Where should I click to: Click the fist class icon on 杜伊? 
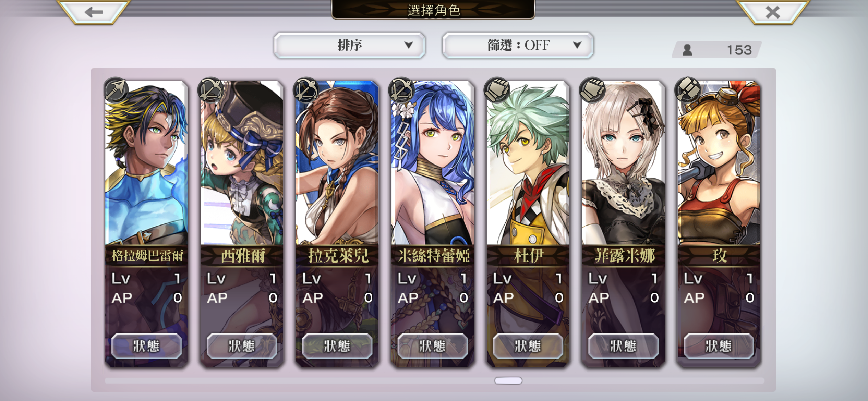pyautogui.click(x=497, y=90)
